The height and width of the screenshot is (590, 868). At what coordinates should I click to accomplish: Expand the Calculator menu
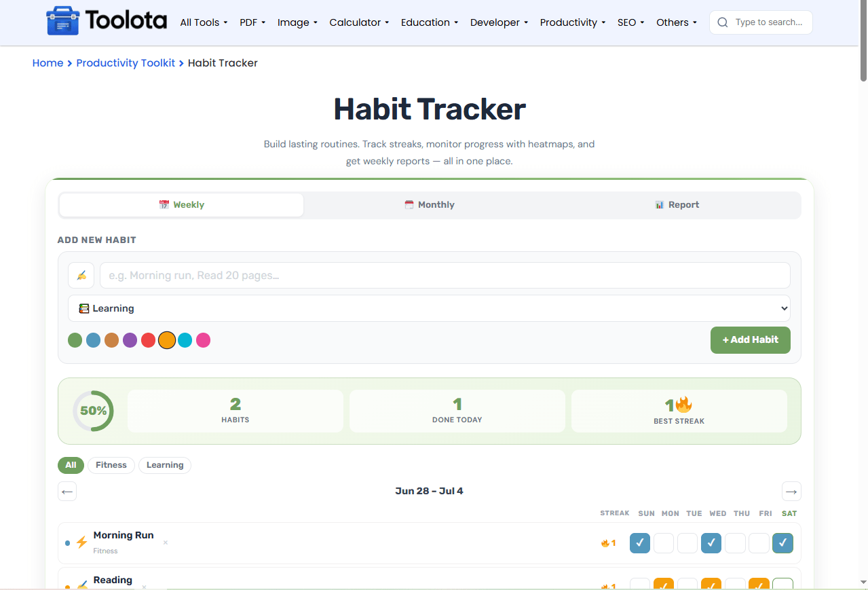tap(359, 22)
